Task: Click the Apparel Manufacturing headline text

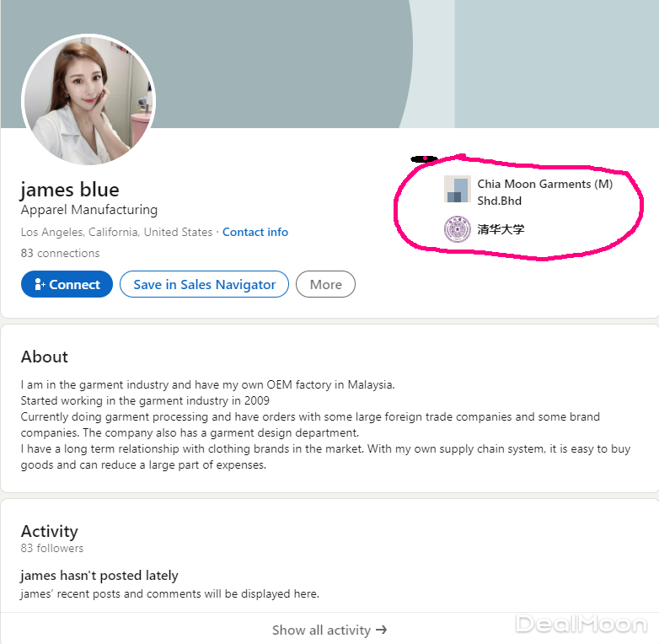Action: click(89, 210)
